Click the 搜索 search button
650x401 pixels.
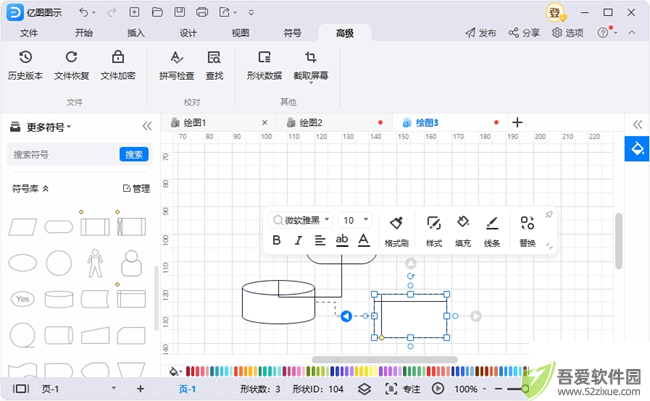[x=134, y=155]
